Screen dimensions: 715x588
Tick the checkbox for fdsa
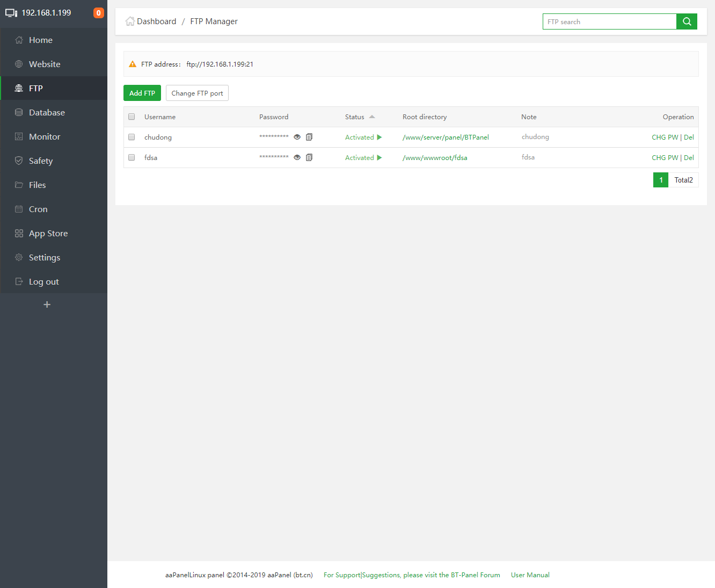coord(132,157)
